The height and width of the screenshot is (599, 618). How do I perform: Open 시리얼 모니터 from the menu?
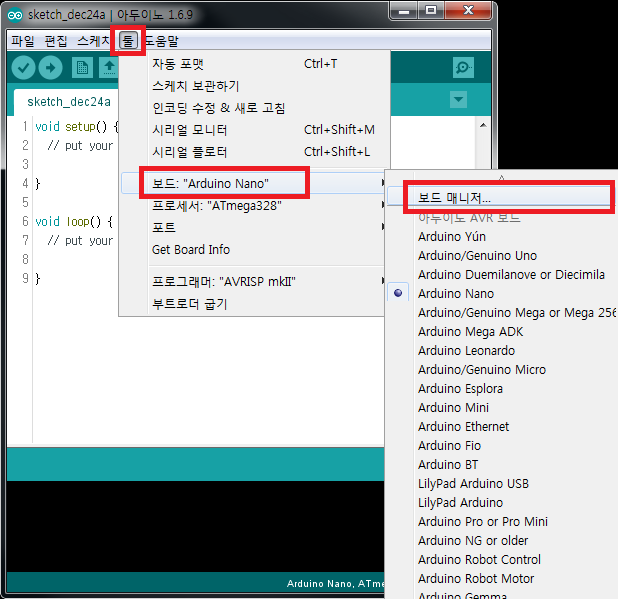click(x=254, y=130)
